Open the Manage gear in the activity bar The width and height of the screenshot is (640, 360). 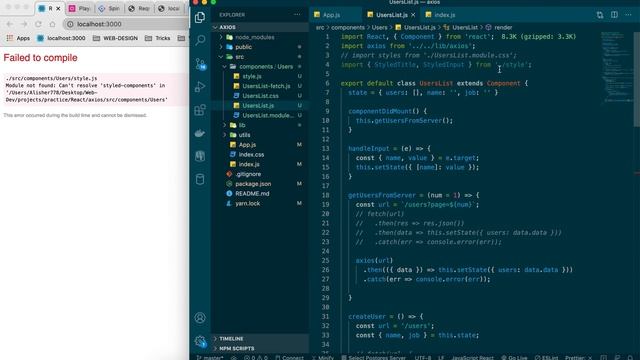coord(200,341)
